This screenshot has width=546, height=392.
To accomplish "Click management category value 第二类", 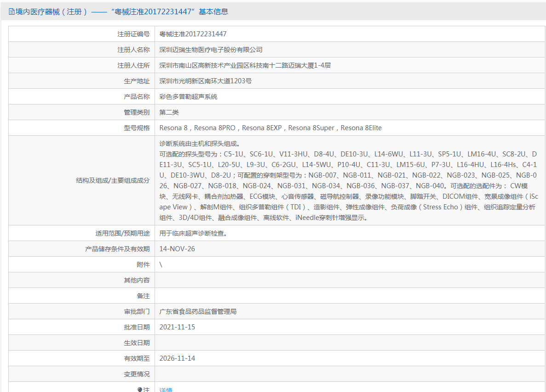I will pos(169,112).
